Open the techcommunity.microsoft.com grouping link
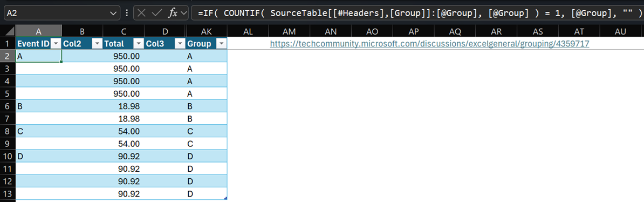This screenshot has height=202, width=644. (429, 43)
